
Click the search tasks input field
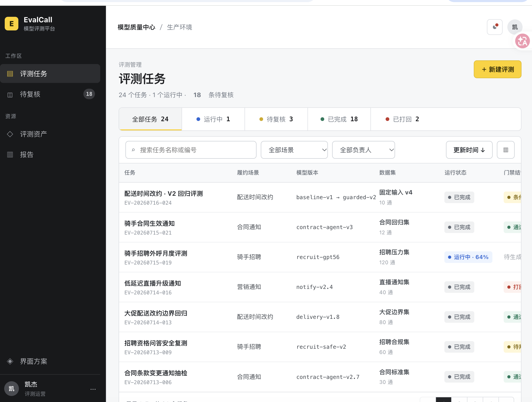coord(191,150)
